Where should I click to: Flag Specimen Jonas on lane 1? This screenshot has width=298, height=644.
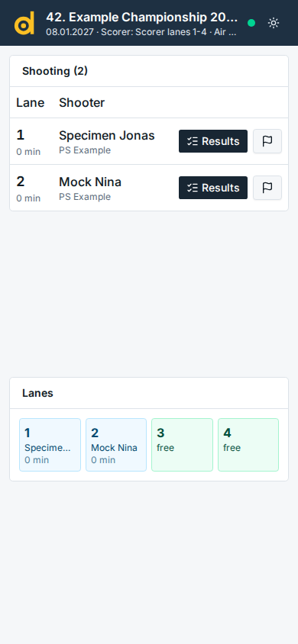tap(267, 141)
